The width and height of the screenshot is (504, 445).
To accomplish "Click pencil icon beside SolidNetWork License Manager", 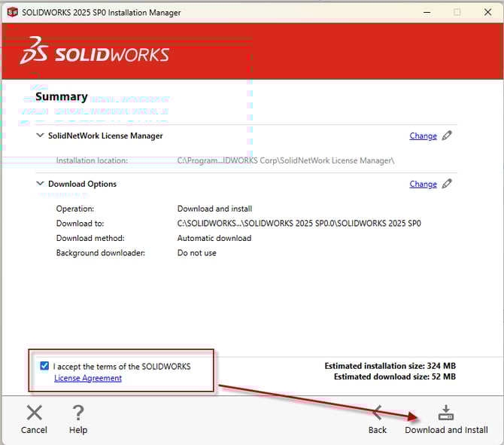I will click(447, 136).
